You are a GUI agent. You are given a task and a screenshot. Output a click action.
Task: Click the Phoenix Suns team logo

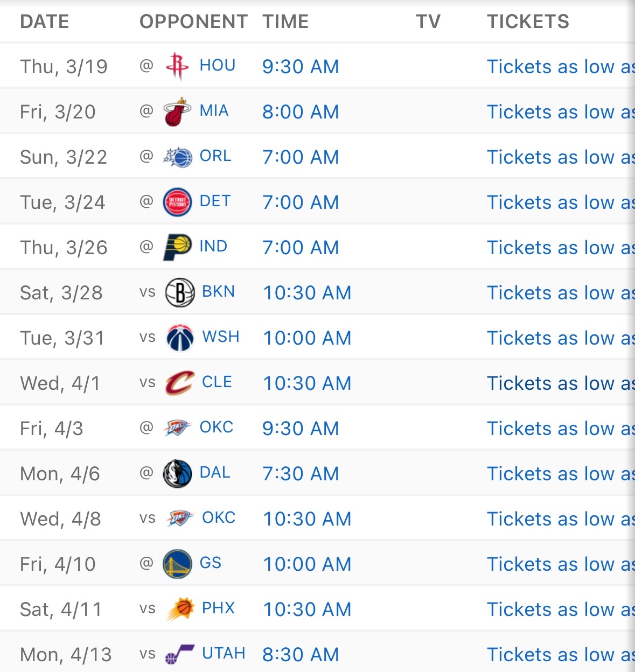(x=180, y=610)
